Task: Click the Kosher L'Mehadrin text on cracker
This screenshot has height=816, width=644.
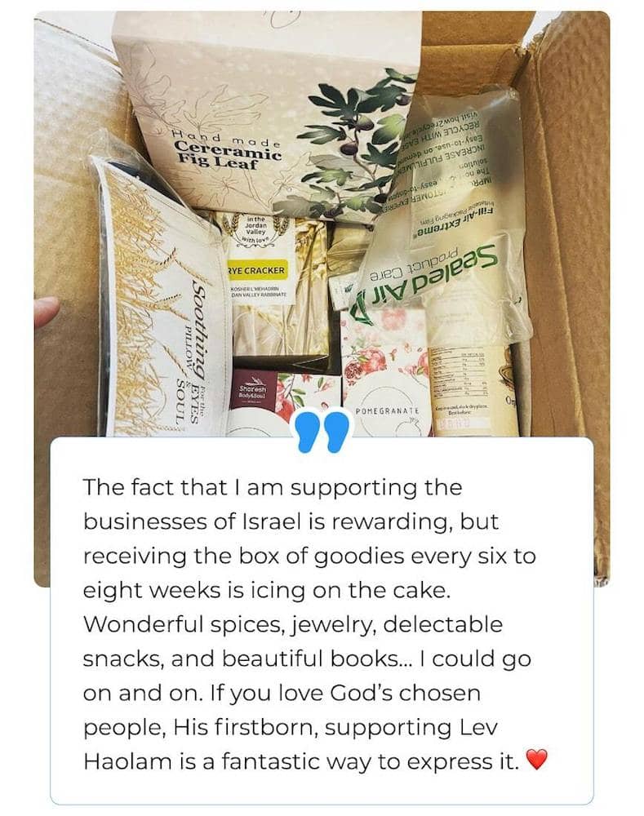Action: coord(259,292)
